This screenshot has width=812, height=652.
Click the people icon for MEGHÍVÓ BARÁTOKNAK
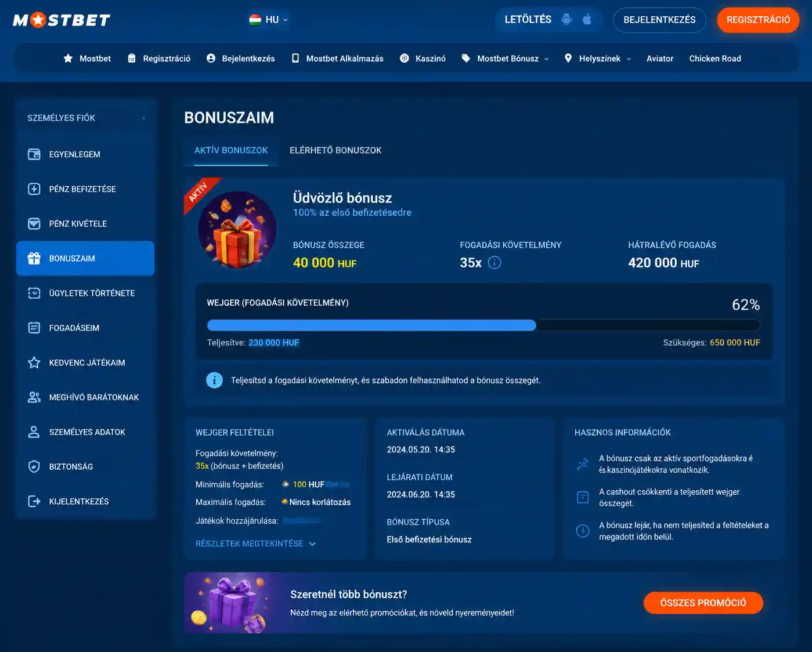pyautogui.click(x=34, y=397)
